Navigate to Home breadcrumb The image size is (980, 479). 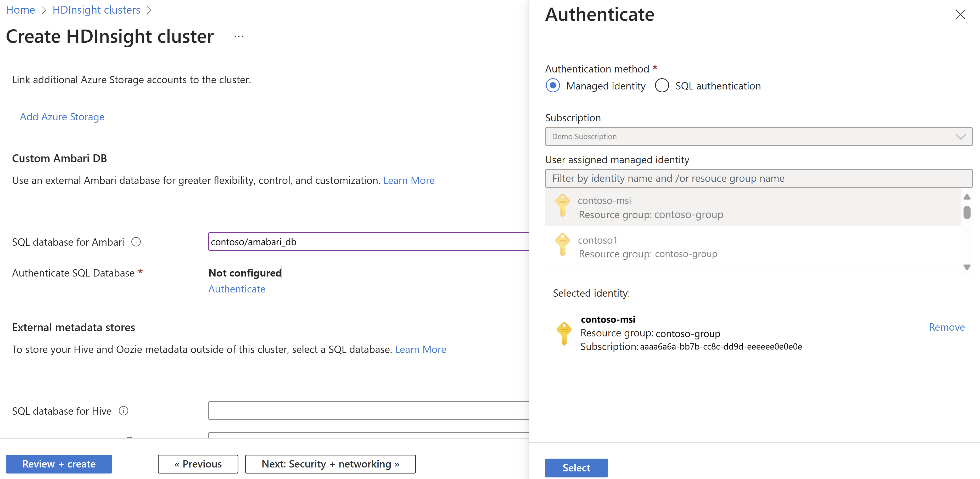click(x=21, y=10)
